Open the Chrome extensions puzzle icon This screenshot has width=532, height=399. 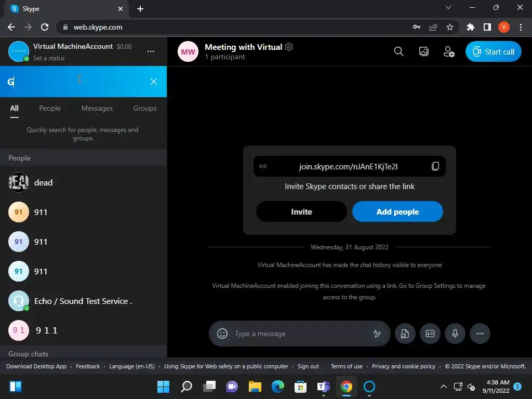pyautogui.click(x=470, y=27)
